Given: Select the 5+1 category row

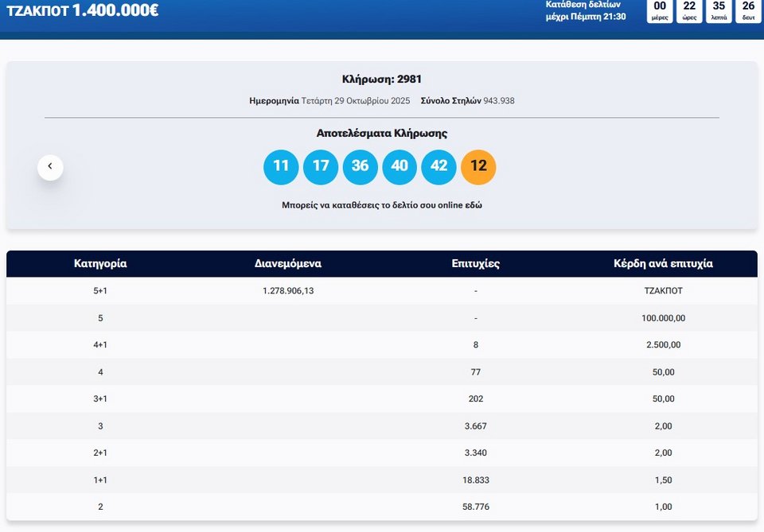Looking at the screenshot, I should pyautogui.click(x=100, y=291).
